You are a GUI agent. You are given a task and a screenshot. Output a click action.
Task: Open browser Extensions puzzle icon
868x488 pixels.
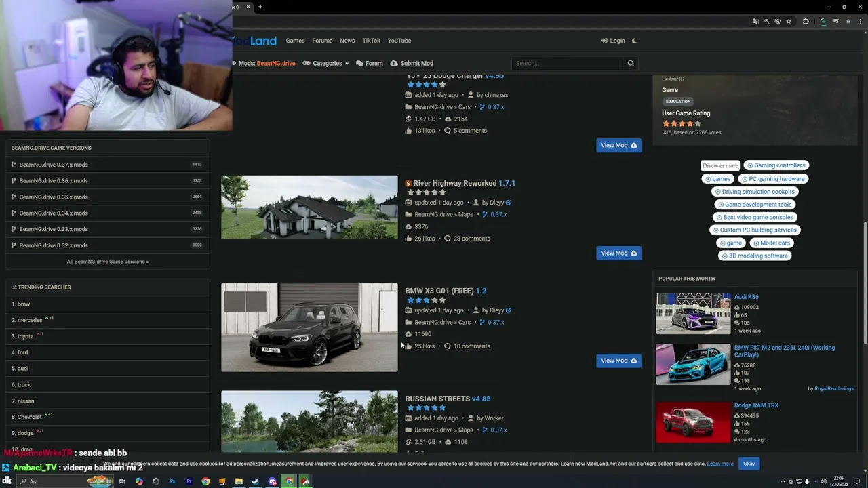point(806,21)
